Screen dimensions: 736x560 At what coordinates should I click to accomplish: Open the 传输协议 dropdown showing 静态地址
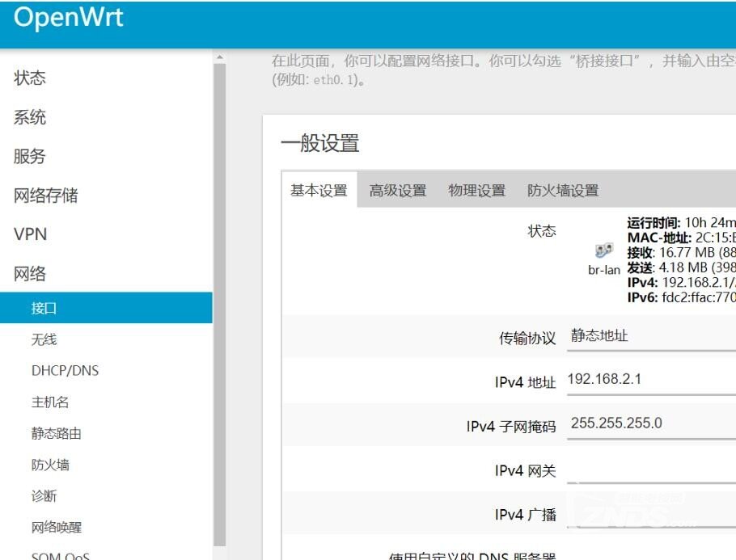point(652,337)
